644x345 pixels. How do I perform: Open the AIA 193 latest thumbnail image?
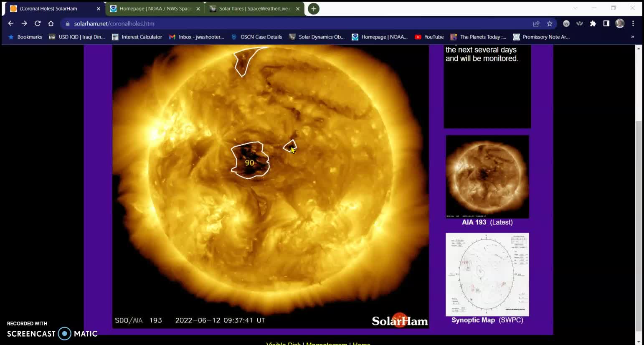[487, 177]
